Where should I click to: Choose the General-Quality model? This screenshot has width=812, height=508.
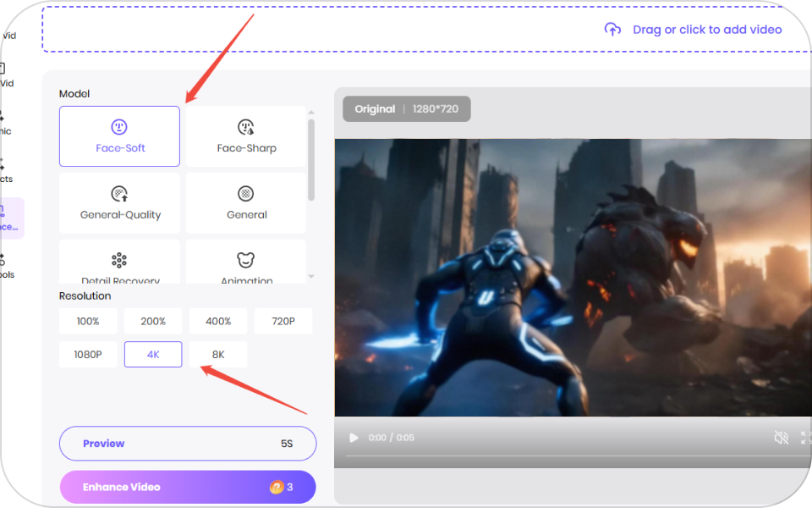(119, 202)
